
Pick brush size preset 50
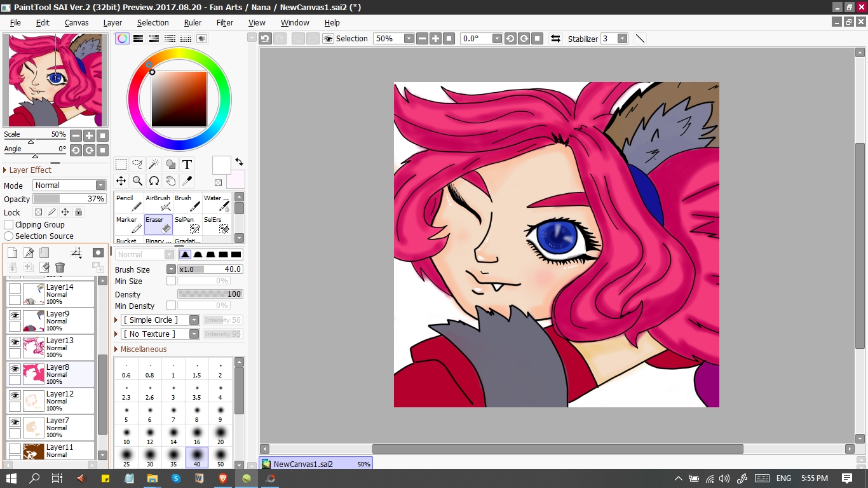[x=220, y=457]
